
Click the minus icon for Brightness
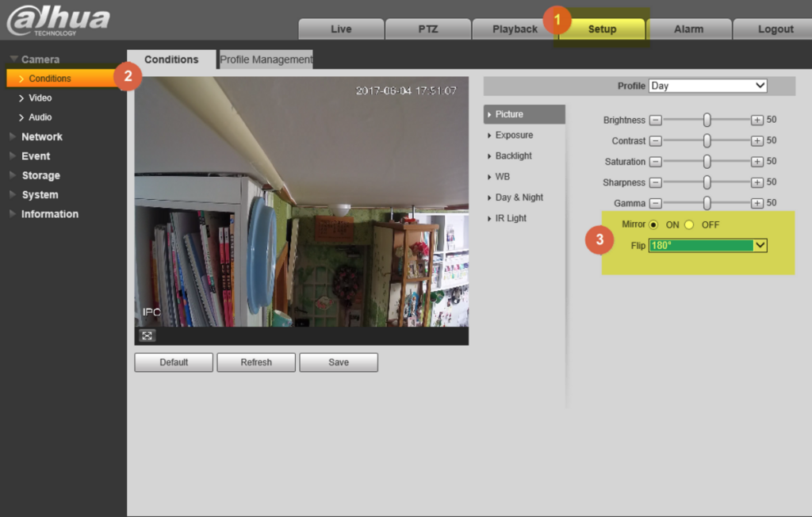coord(655,121)
